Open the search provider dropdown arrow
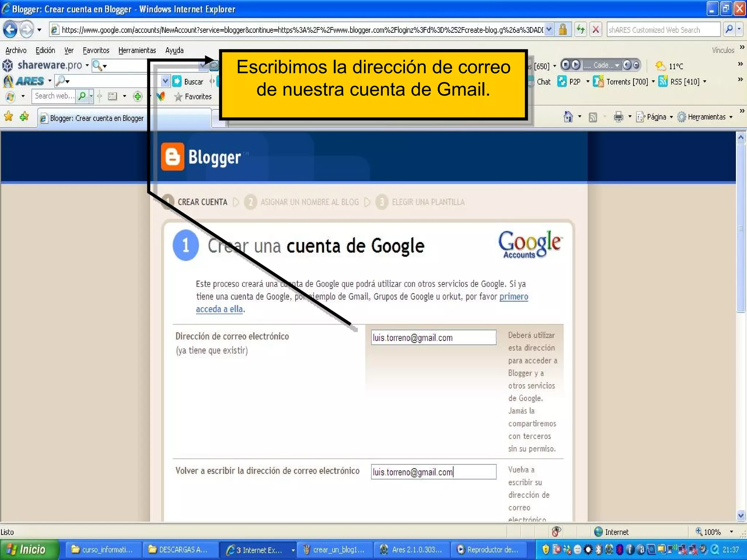Image resolution: width=747 pixels, height=560 pixels. [739, 30]
